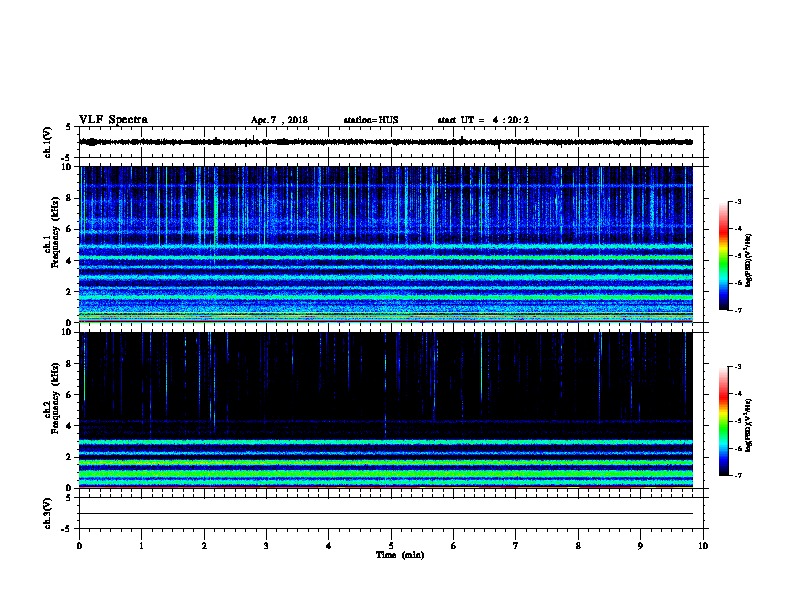Click the ch.1 color bar log(PSD) label

pyautogui.click(x=748, y=260)
